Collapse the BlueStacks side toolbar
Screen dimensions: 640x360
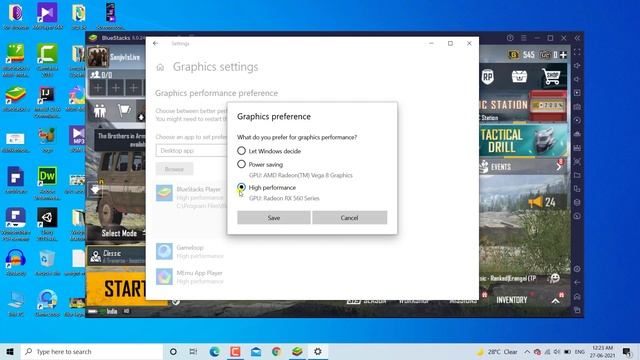coord(577,38)
